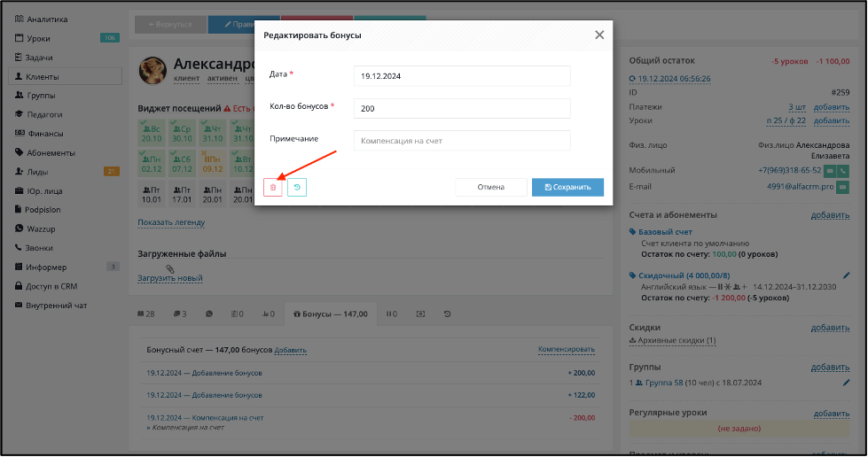
Task: Close the Редактировать бонусы dialog
Action: [599, 35]
